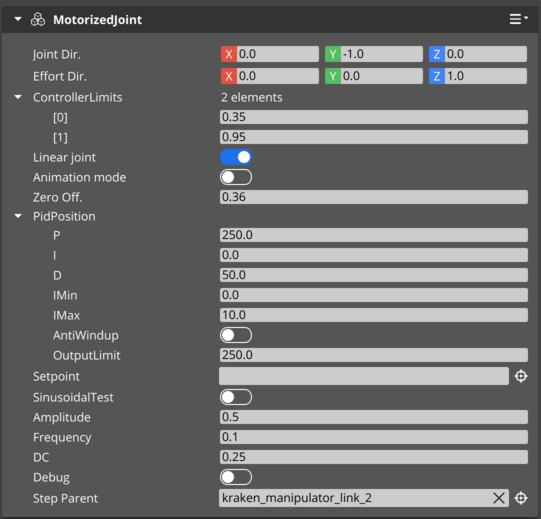The image size is (541, 519).
Task: Select the PidPosition P value field
Action: (x=374, y=235)
